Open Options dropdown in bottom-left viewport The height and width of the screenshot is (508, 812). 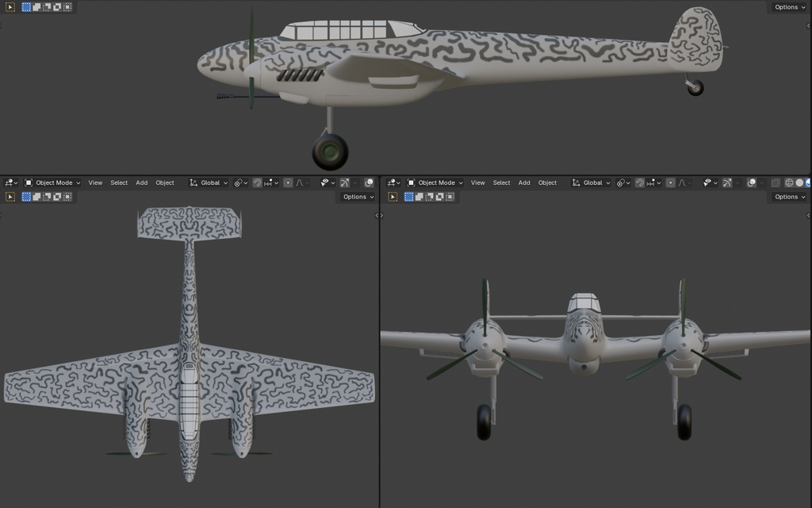(x=358, y=197)
